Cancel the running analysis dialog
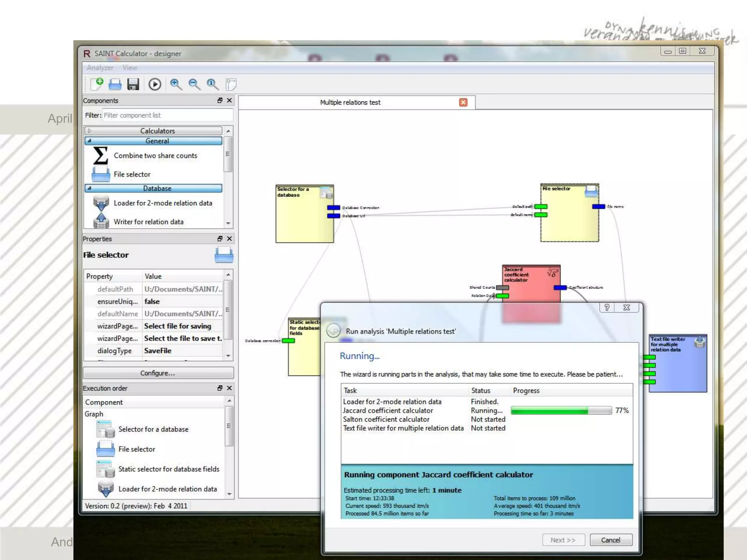Viewport: 747px width, 560px height. [x=611, y=540]
